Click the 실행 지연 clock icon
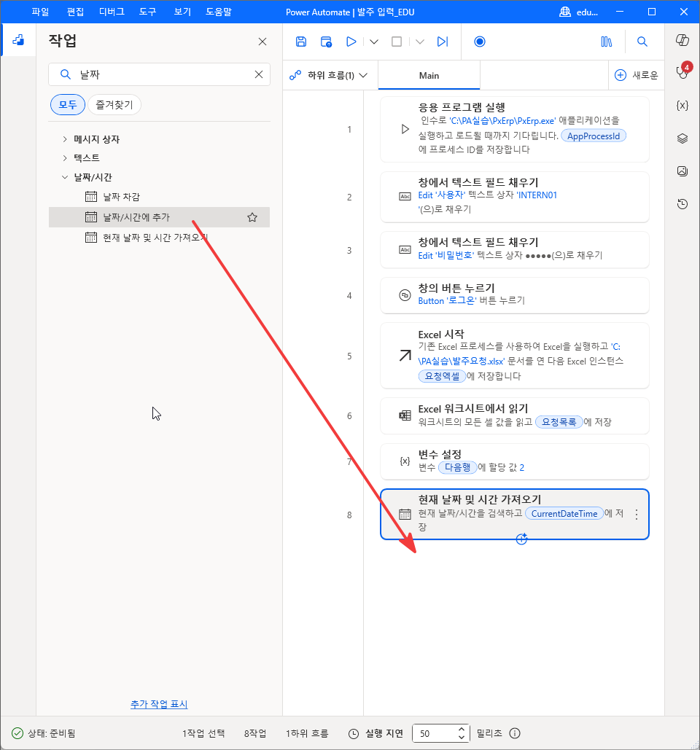The width and height of the screenshot is (700, 750). 354,733
